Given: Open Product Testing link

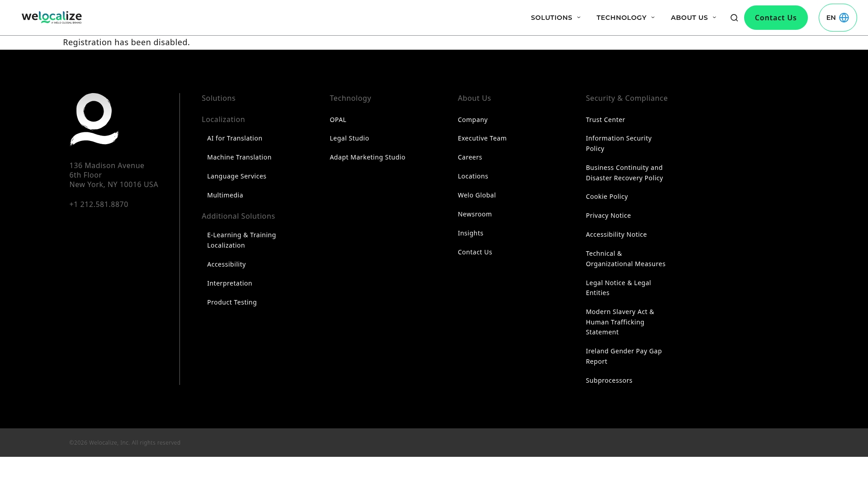Looking at the screenshot, I should [232, 302].
